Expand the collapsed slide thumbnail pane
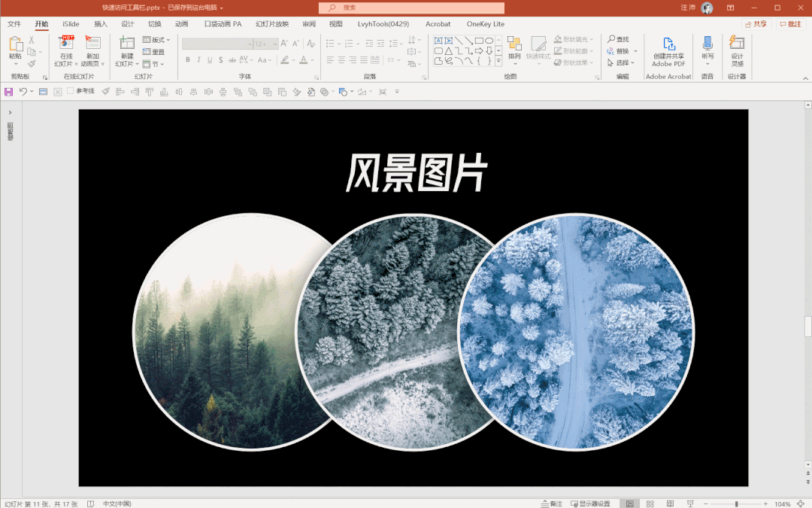This screenshot has height=508, width=812. [10, 112]
